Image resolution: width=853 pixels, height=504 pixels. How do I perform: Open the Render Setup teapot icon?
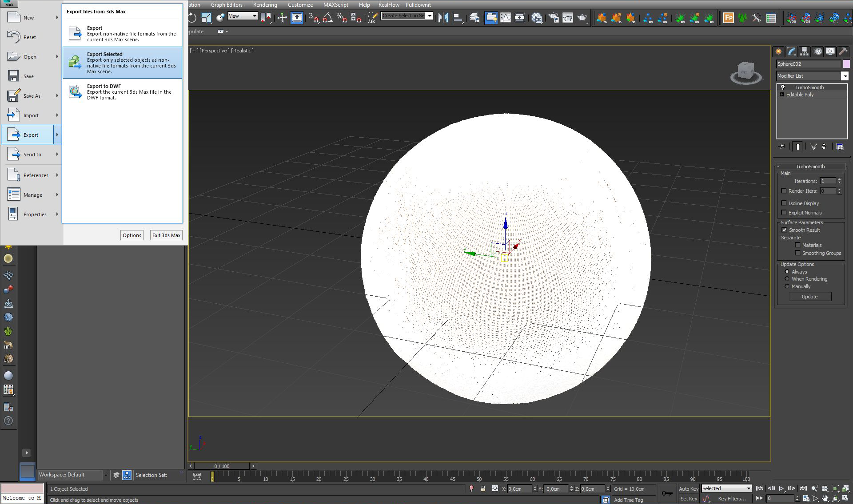554,18
